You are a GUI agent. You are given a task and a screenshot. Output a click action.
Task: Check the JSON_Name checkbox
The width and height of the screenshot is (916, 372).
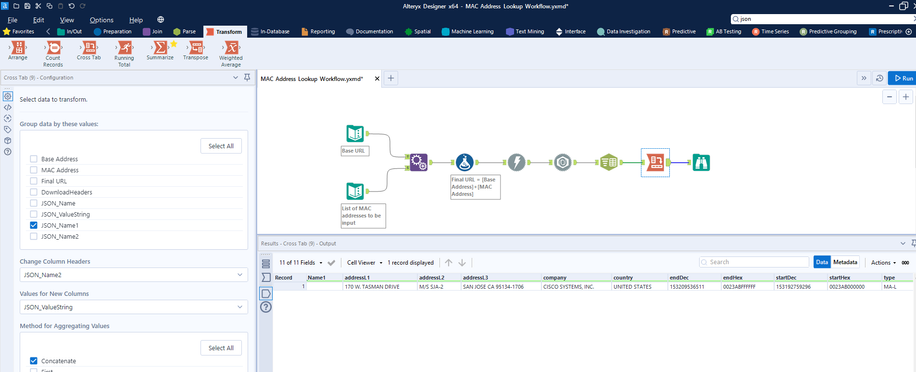point(34,203)
